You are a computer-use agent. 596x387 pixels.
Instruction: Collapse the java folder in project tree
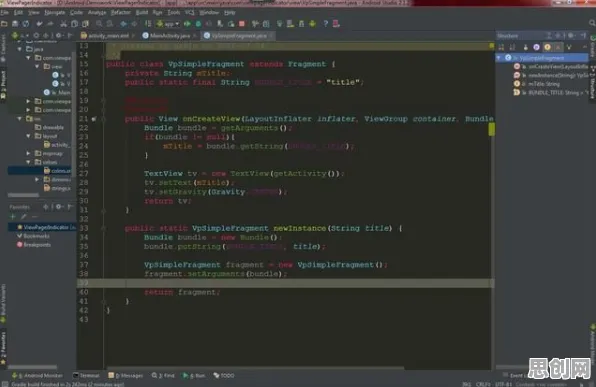(x=19, y=49)
